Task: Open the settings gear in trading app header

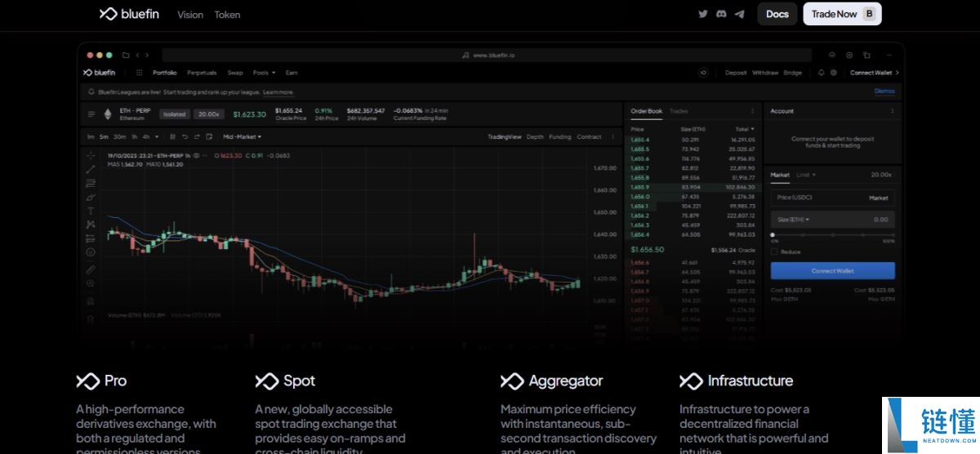Action: pyautogui.click(x=834, y=73)
